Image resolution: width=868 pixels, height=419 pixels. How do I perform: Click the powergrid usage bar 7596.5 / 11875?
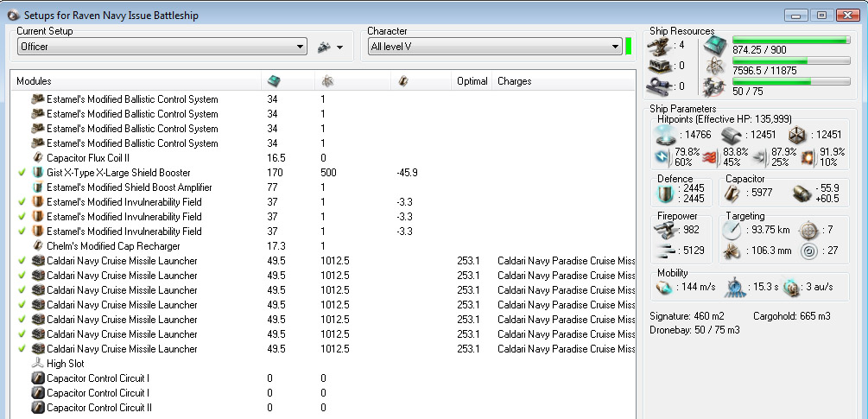(x=792, y=60)
